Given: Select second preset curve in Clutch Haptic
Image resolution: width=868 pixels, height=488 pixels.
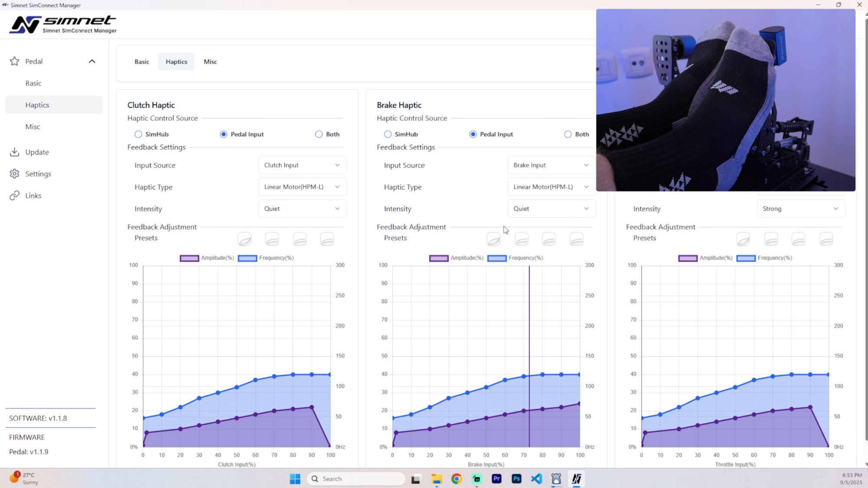Looking at the screenshot, I should (x=272, y=239).
